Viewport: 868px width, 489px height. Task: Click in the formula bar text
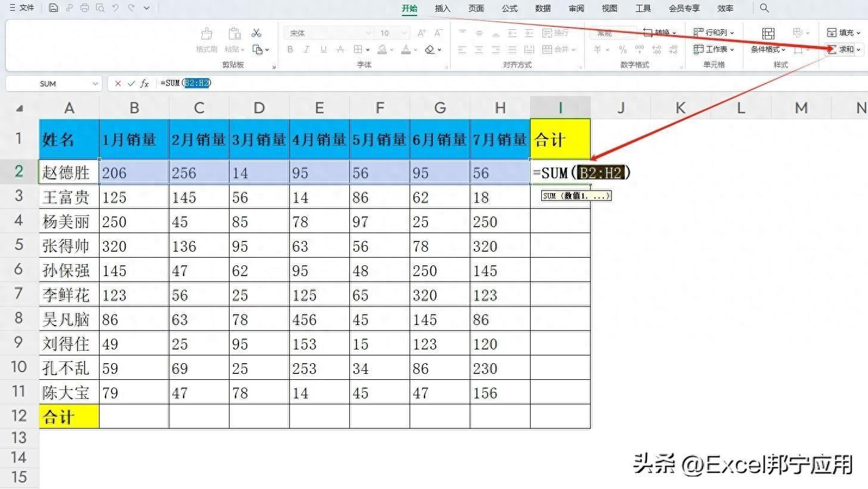click(185, 83)
